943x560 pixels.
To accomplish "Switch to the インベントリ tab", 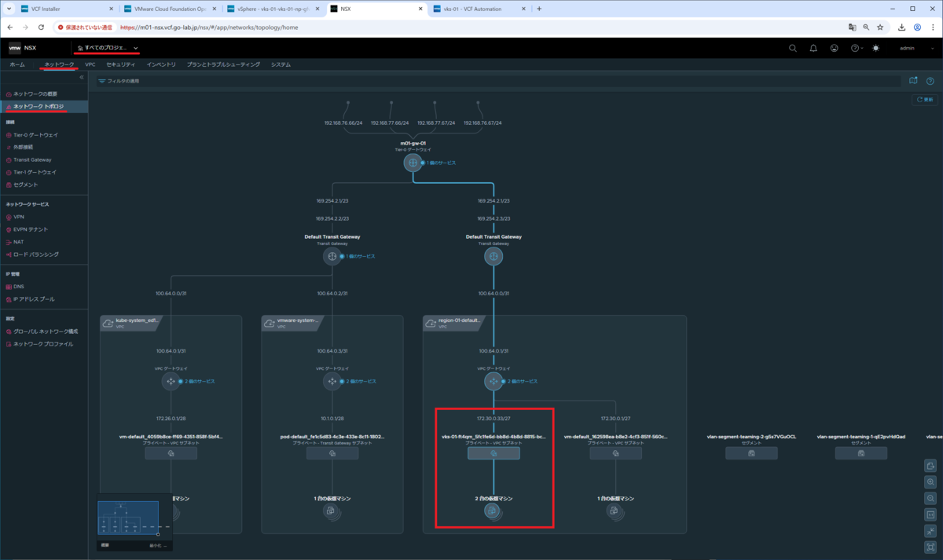I will click(161, 64).
